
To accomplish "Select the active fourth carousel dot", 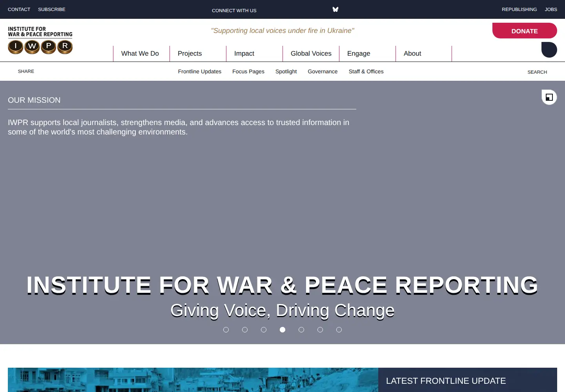I will [x=282, y=330].
